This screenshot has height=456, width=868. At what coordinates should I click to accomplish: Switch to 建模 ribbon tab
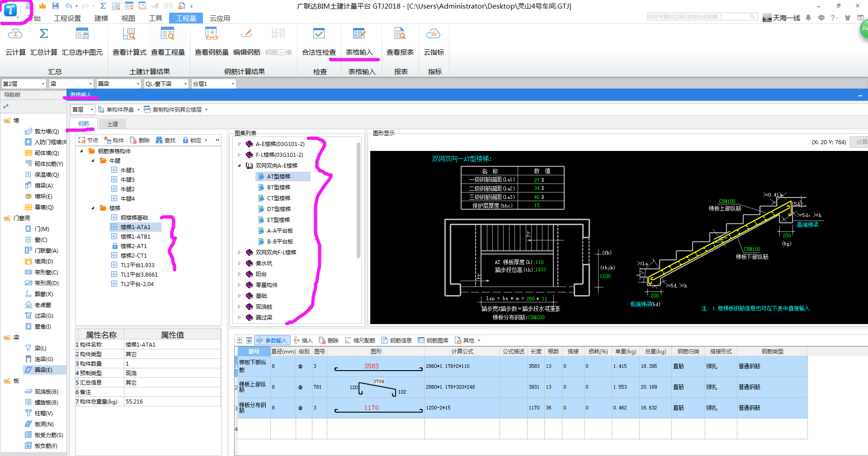point(101,18)
